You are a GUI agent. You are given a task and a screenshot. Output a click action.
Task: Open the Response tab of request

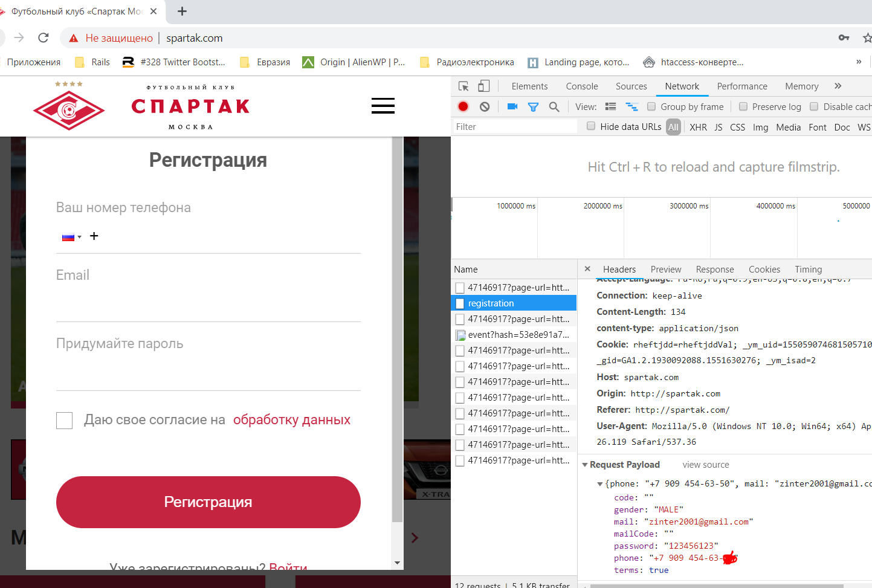point(714,270)
